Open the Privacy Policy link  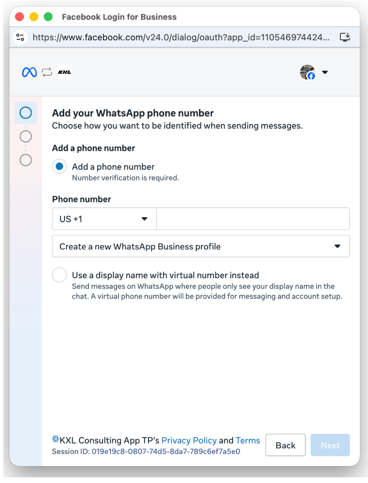189,440
